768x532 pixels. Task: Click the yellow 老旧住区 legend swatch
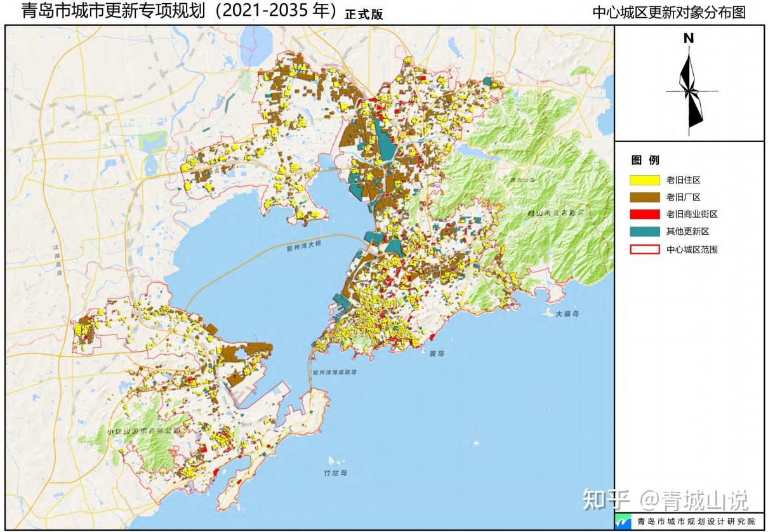point(646,180)
